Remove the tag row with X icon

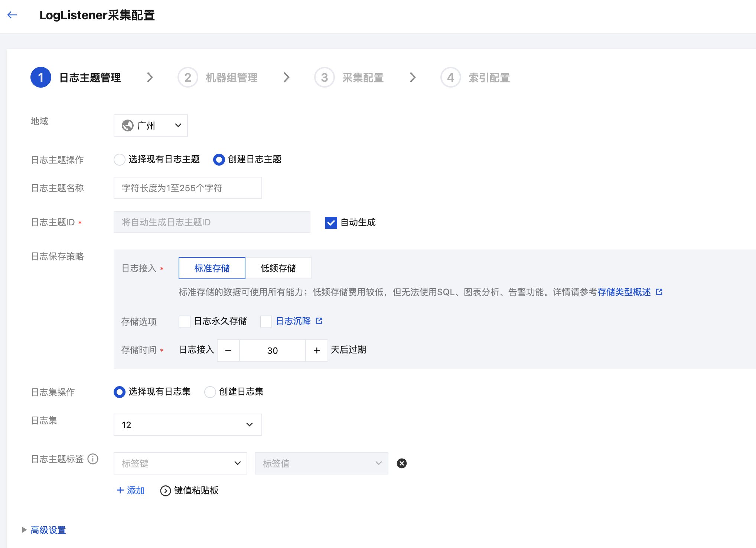point(401,463)
